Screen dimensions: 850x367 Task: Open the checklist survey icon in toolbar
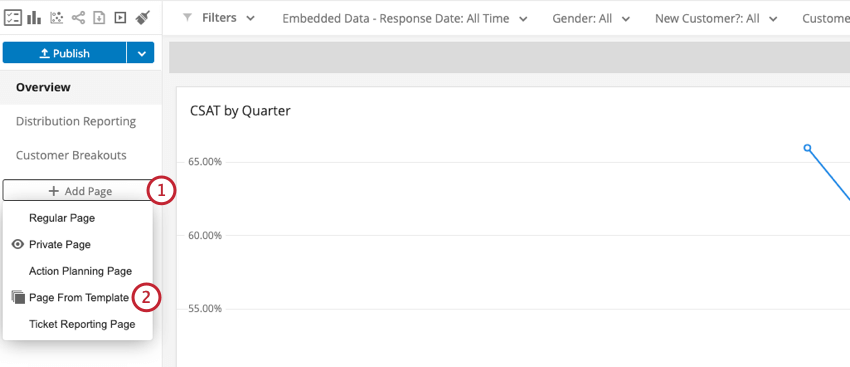(12, 18)
